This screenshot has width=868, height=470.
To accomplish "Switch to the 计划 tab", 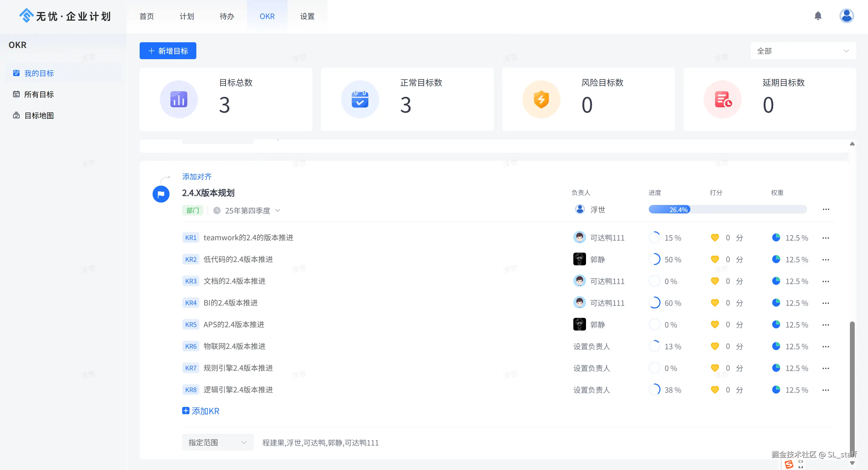I will click(x=187, y=16).
